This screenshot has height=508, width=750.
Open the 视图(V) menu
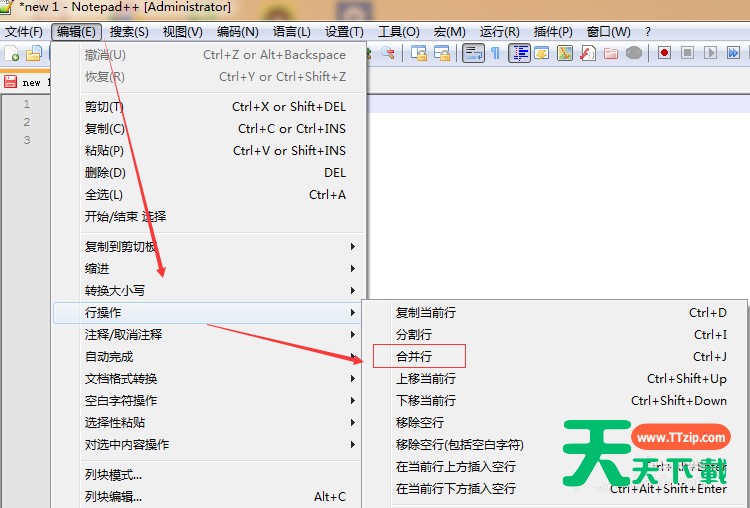tap(182, 32)
